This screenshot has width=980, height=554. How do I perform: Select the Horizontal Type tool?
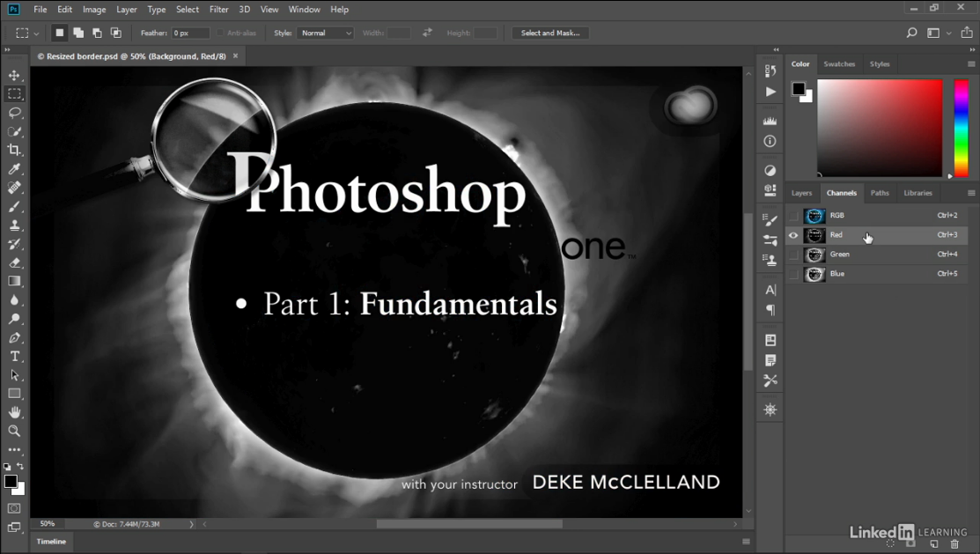pos(14,357)
